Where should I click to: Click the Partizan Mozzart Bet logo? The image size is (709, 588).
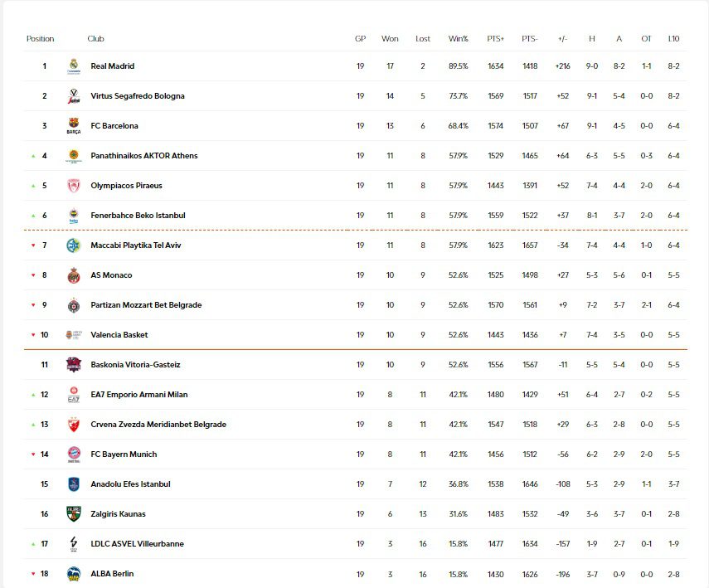73,305
